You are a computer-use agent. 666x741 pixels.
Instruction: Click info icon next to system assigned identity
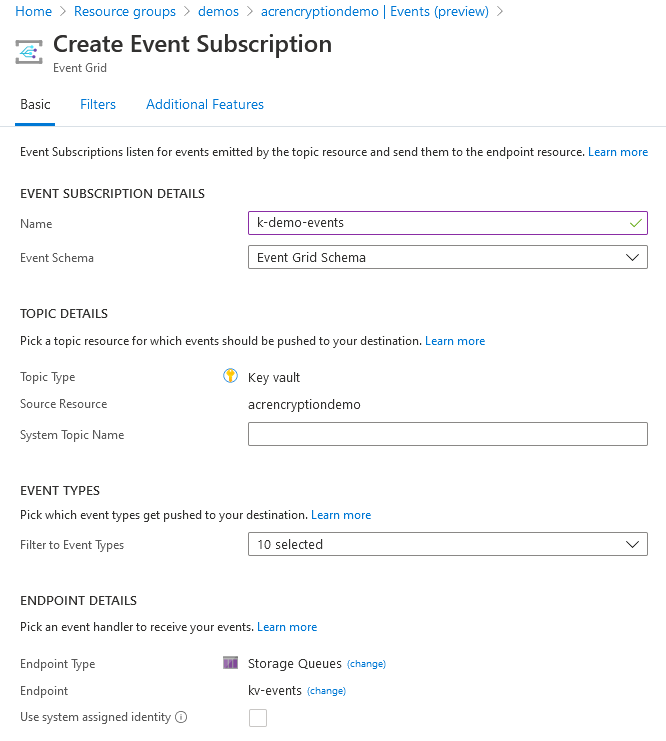click(181, 717)
